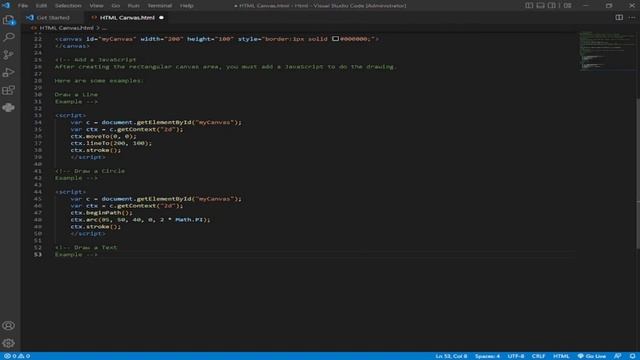The image size is (640, 360).
Task: Open the Extensions view
Action: tap(9, 90)
